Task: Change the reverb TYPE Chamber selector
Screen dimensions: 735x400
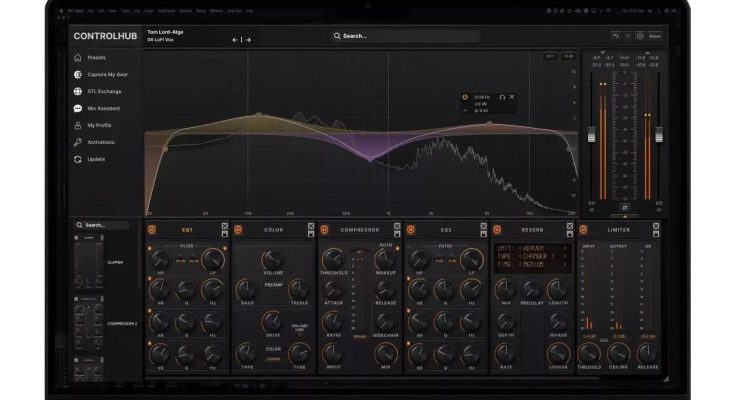Action: [534, 256]
